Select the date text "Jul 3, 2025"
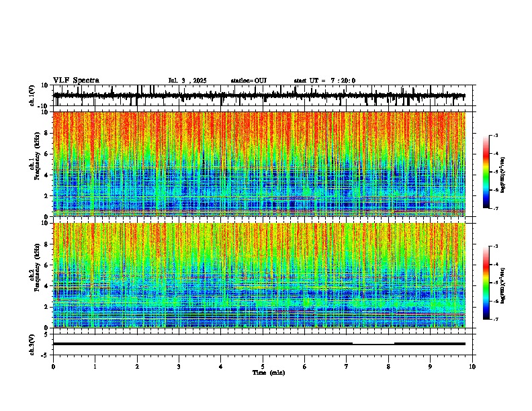This screenshot has width=532, height=411. (x=187, y=81)
